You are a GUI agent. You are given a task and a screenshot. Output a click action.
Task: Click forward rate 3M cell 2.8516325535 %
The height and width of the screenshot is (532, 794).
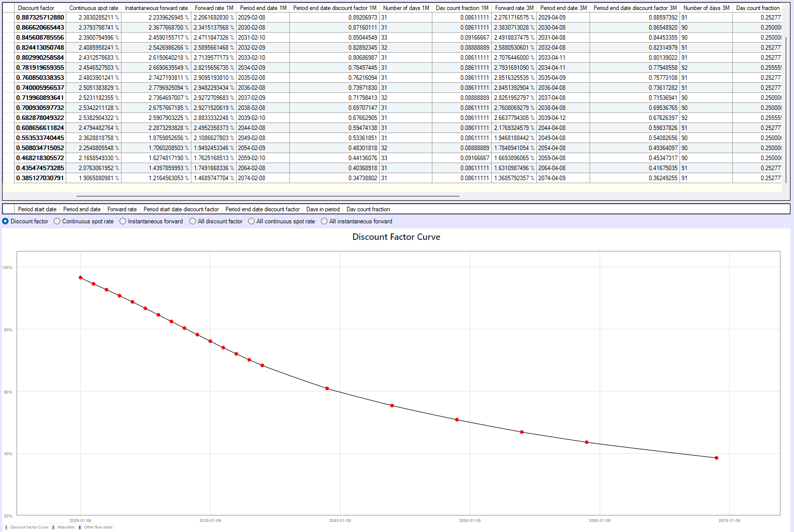tap(514, 78)
